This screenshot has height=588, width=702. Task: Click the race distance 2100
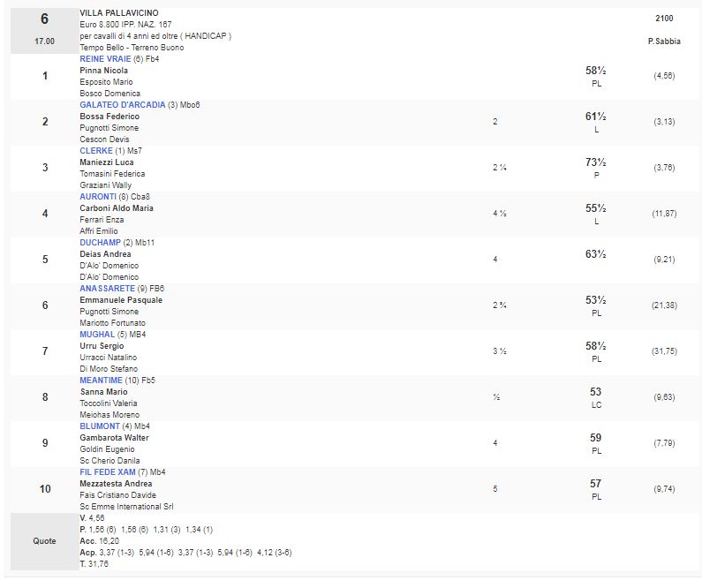pos(664,18)
